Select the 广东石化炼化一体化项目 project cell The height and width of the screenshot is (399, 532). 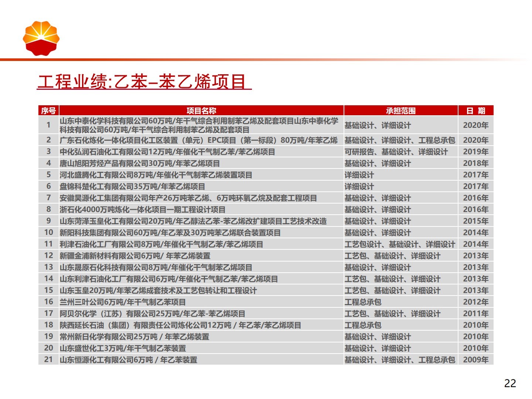201,140
